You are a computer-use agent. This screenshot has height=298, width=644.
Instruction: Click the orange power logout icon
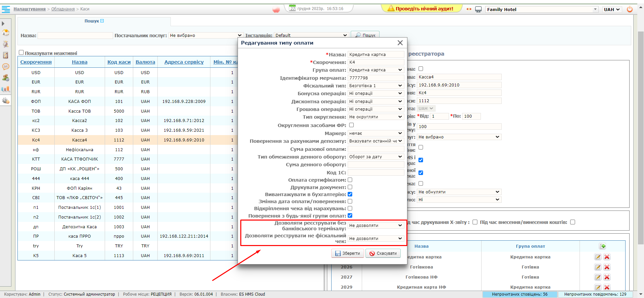630,9
